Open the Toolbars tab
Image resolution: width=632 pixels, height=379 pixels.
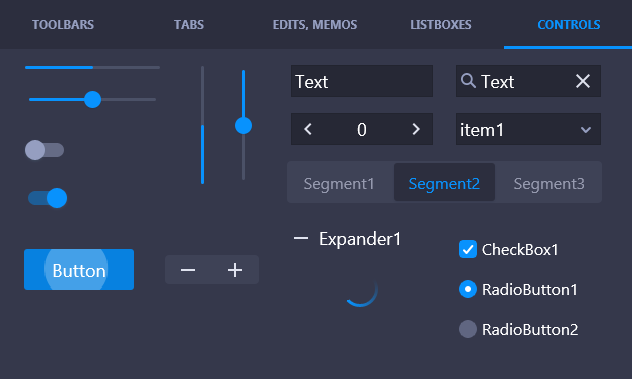[63, 25]
